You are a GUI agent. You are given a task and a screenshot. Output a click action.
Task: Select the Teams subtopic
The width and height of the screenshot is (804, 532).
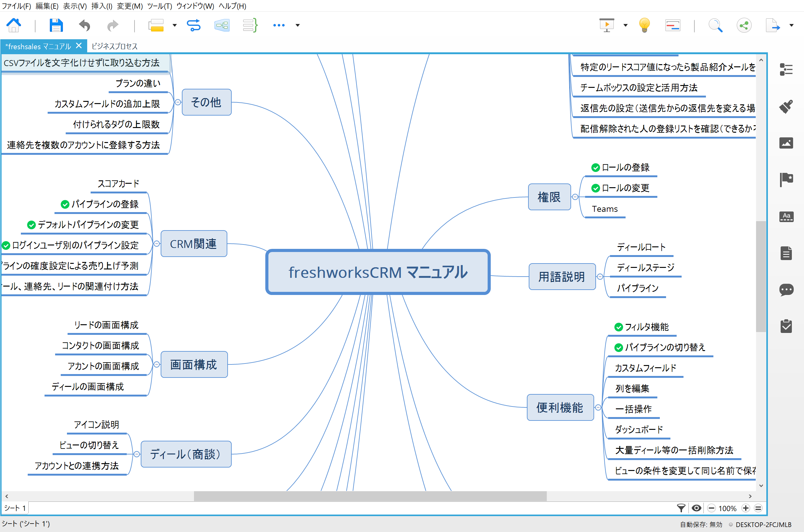[605, 209]
